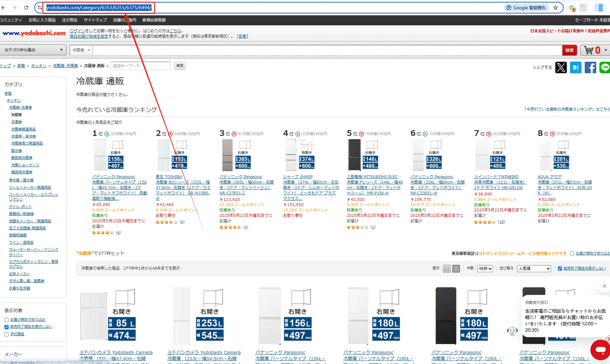Open 新規会員登録 menu item
The width and height of the screenshot is (610, 364).
[154, 20]
